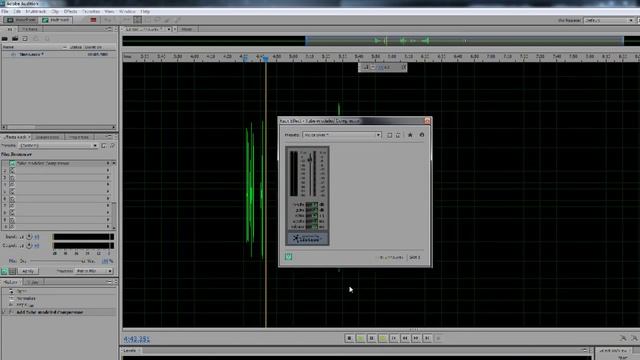This screenshot has width=640, height=360.
Task: Open the Favorites menu in menu bar
Action: click(x=91, y=11)
